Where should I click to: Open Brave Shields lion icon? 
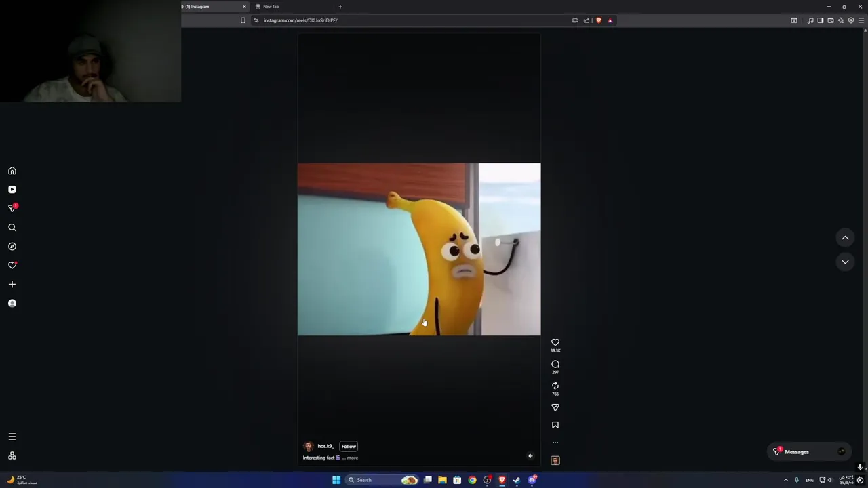598,20
